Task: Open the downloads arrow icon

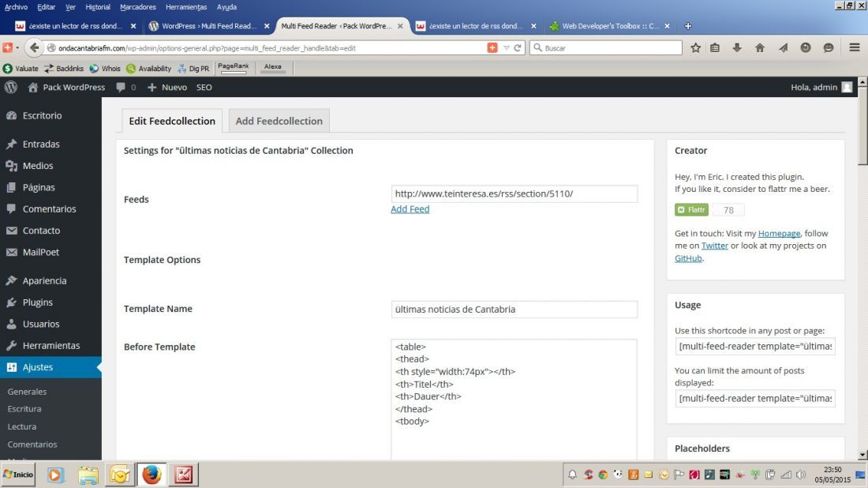Action: (737, 48)
